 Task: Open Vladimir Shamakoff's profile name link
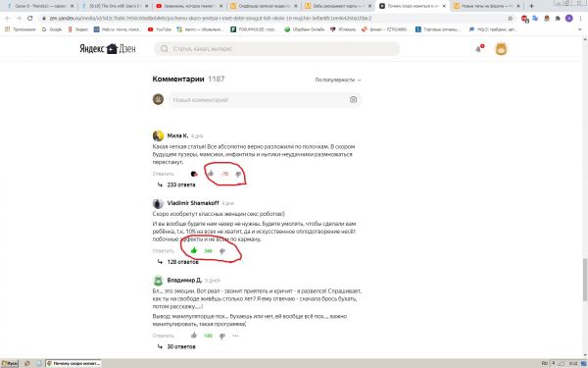tap(193, 203)
